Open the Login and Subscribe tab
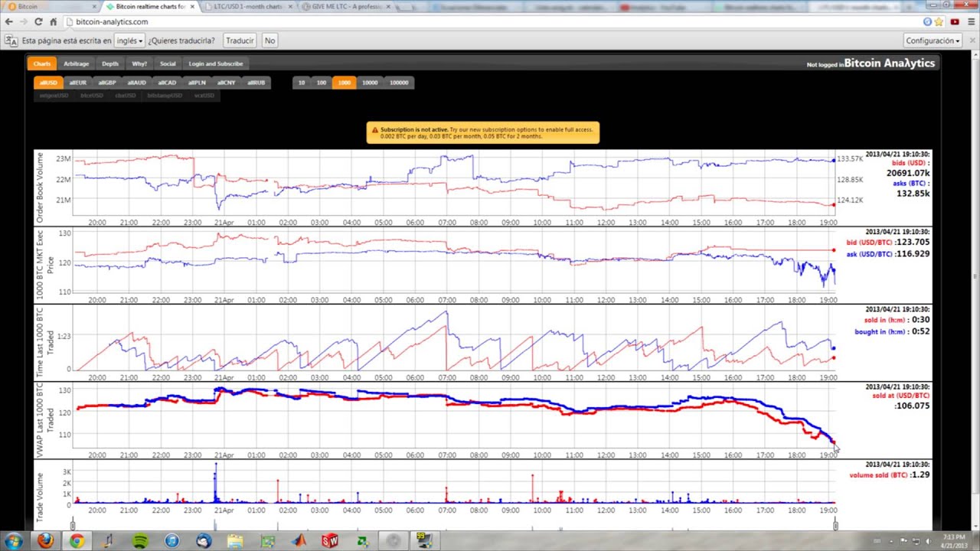The height and width of the screenshot is (551, 980). point(216,64)
